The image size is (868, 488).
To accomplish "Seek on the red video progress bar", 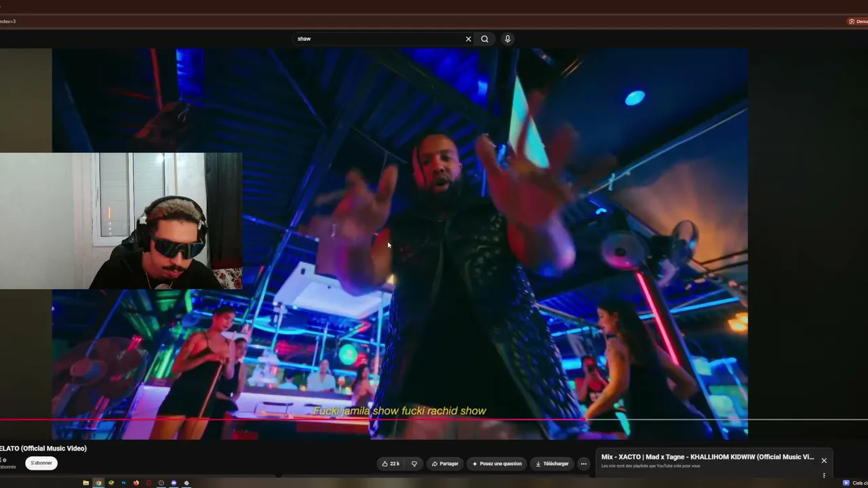I will tap(434, 420).
